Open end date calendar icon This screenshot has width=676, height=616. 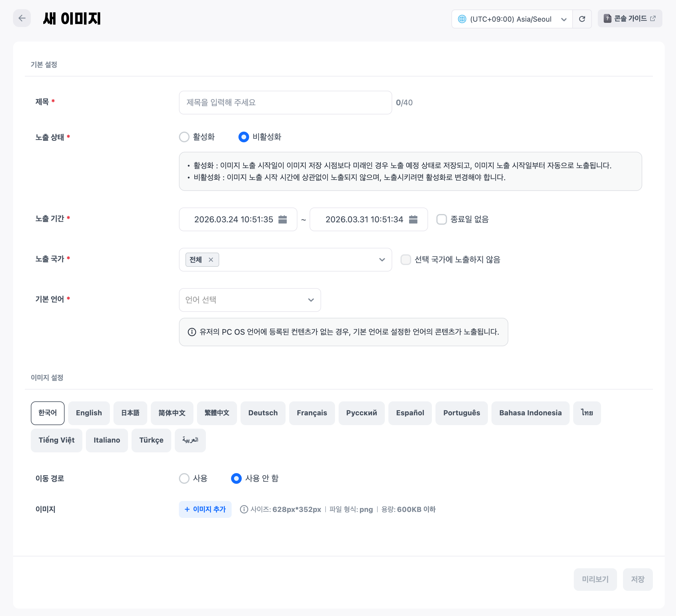pos(413,219)
